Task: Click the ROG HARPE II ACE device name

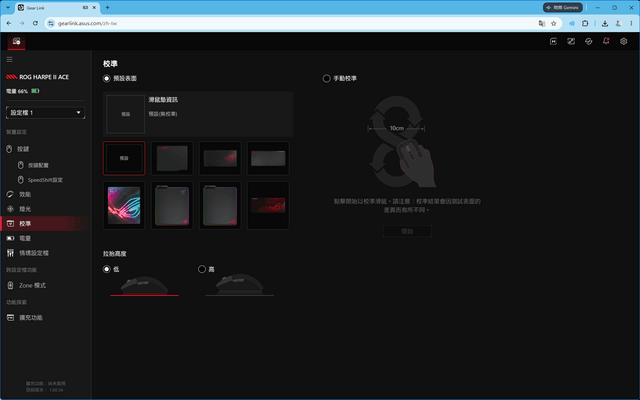Action: click(44, 77)
